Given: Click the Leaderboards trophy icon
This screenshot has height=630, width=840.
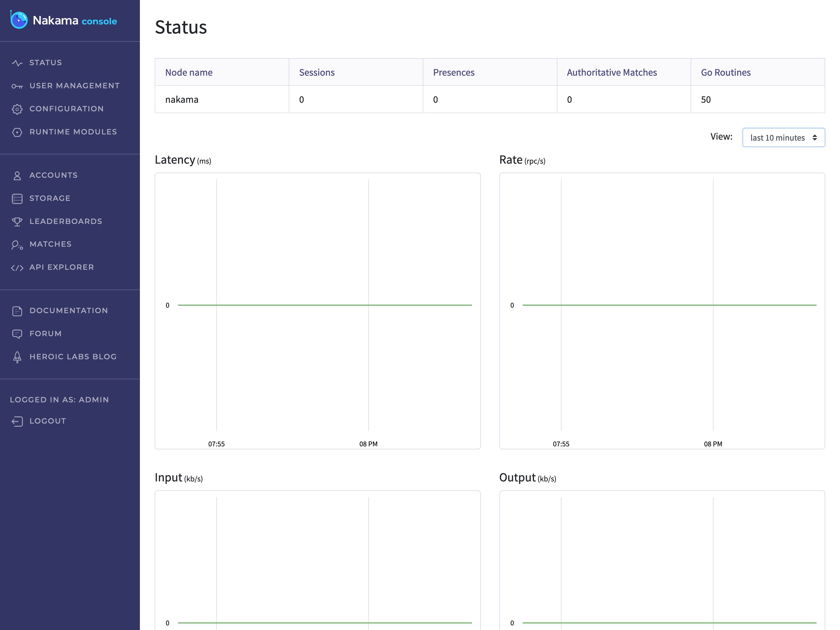Looking at the screenshot, I should (17, 221).
